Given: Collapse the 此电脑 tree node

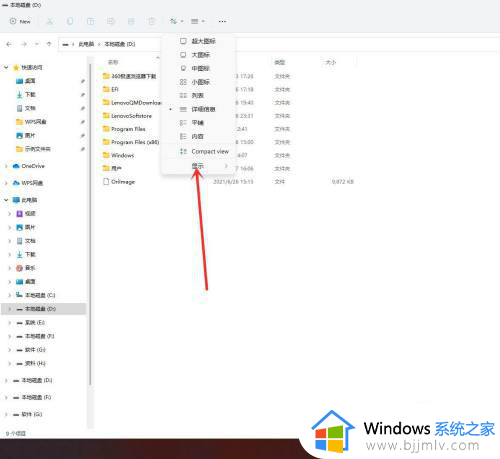Looking at the screenshot, I should point(6,200).
